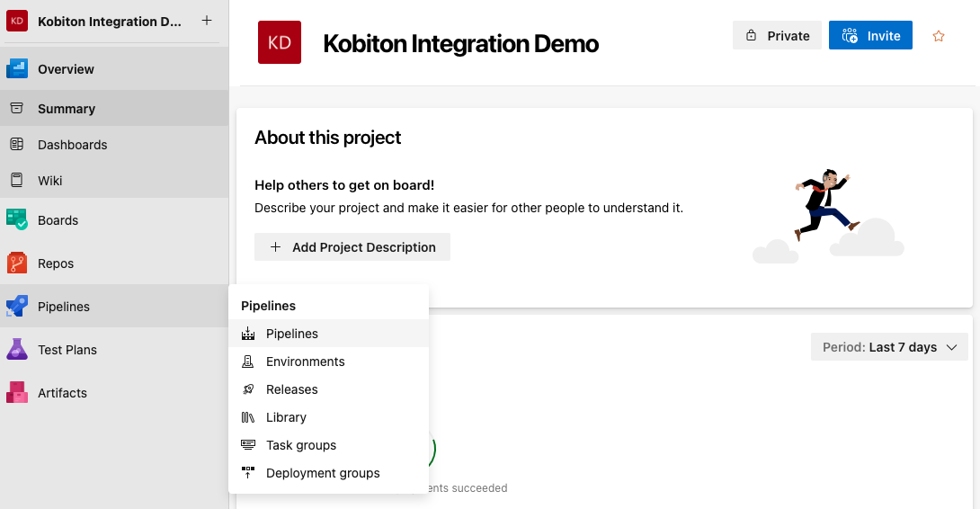The image size is (980, 509).
Task: Select Pipelines in the flyout menu
Action: coord(291,334)
